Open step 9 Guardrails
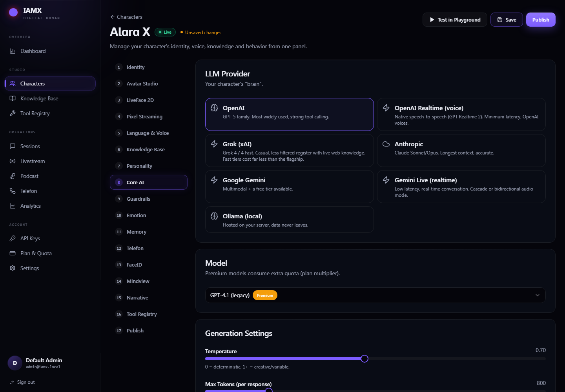The width and height of the screenshot is (565, 392). (148, 199)
